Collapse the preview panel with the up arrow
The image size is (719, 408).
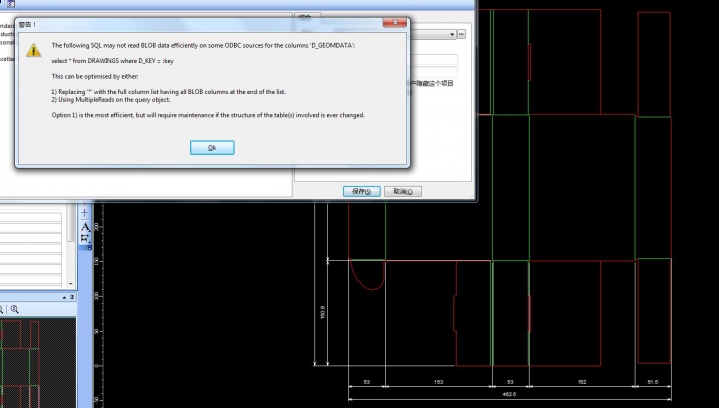pos(64,297)
